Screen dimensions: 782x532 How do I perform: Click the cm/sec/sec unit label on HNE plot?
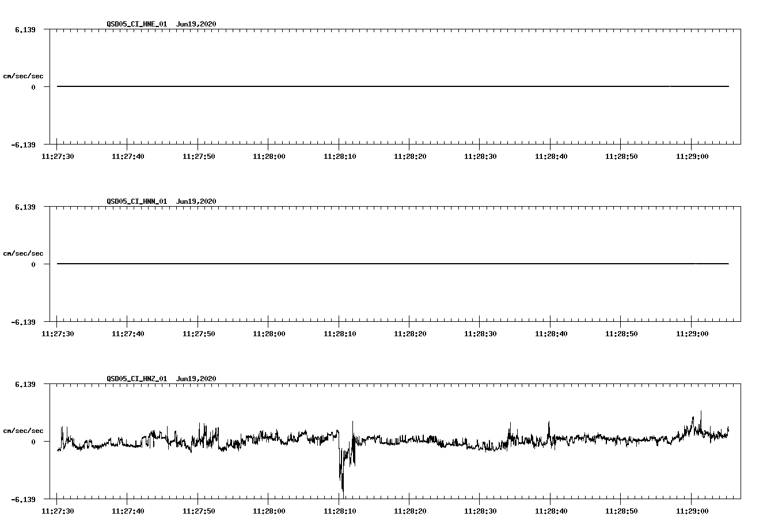point(24,76)
